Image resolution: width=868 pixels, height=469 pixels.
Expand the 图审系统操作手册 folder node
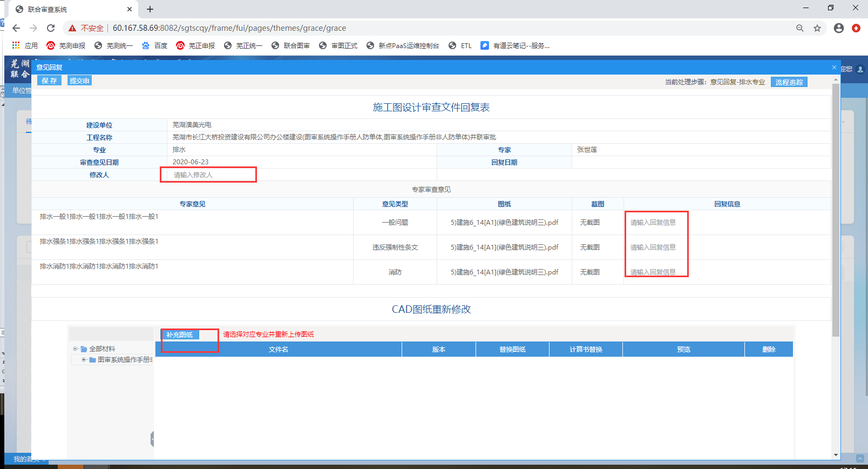84,360
